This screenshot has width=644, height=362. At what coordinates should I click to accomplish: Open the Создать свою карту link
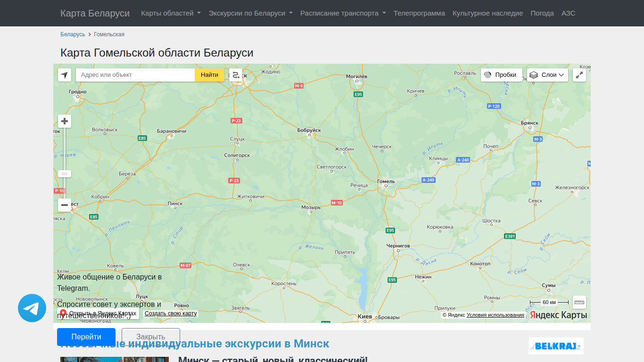click(x=171, y=313)
